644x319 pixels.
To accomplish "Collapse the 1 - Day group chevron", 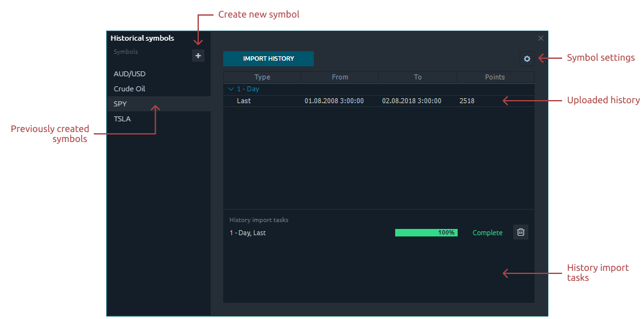I will (231, 89).
